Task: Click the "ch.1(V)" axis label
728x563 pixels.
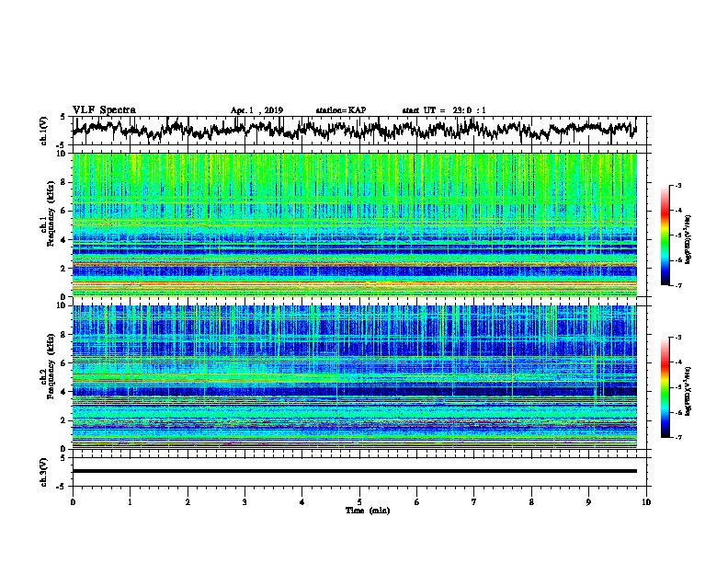Action: 44,131
